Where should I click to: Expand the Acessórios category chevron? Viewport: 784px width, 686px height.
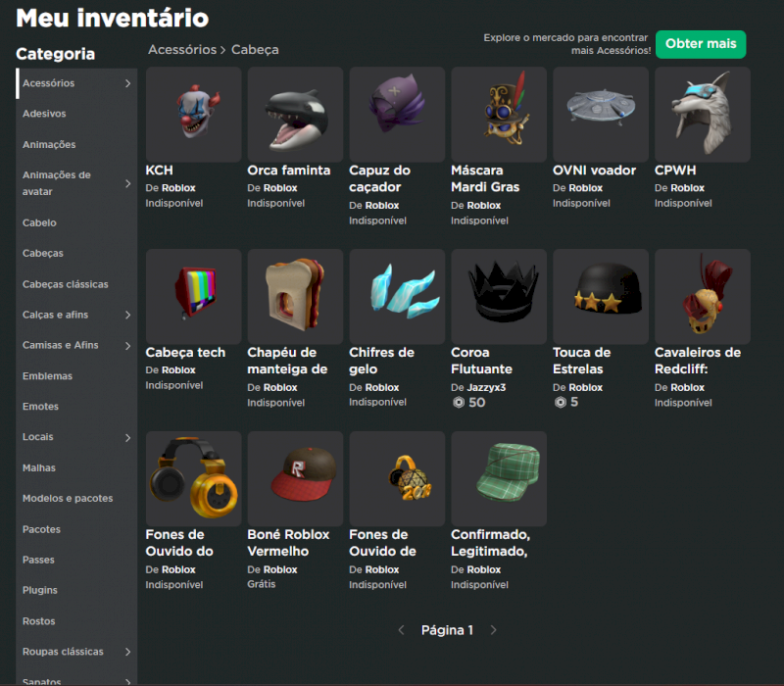[128, 83]
